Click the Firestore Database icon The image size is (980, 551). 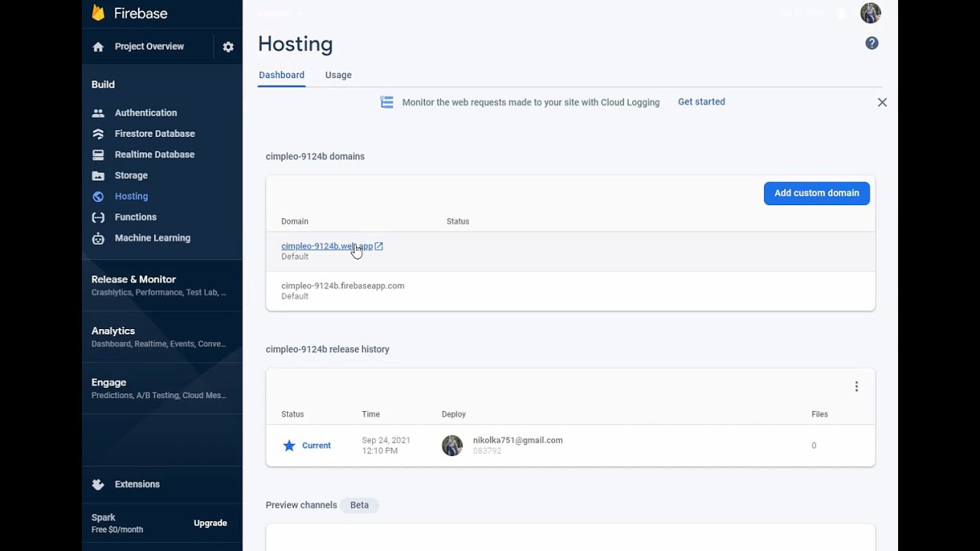[x=98, y=134]
